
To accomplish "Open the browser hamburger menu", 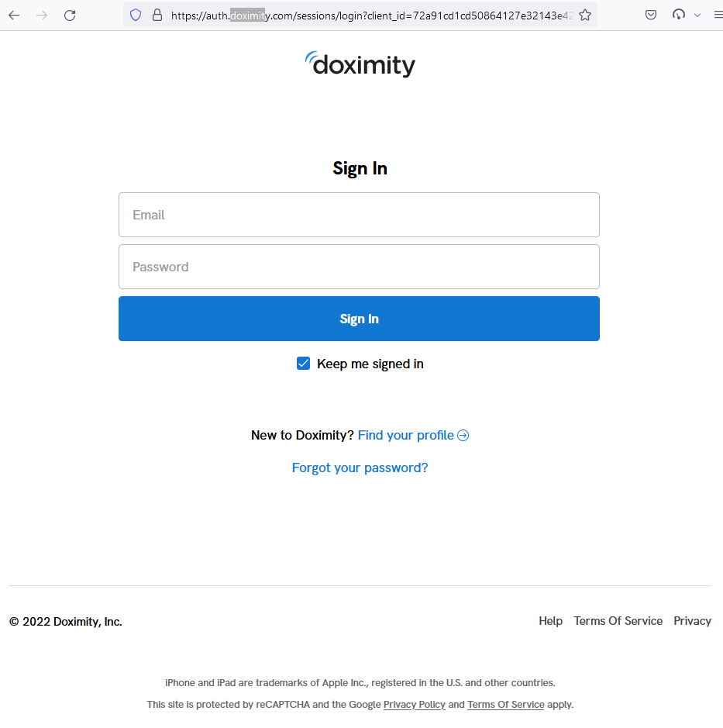I will point(718,14).
